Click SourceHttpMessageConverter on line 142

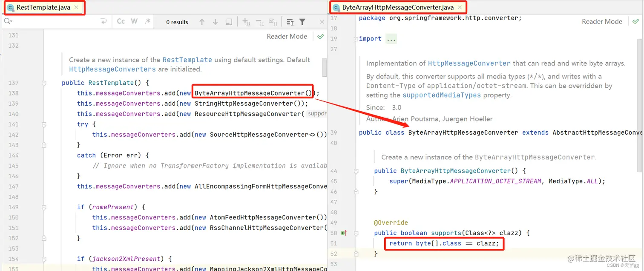259,135
